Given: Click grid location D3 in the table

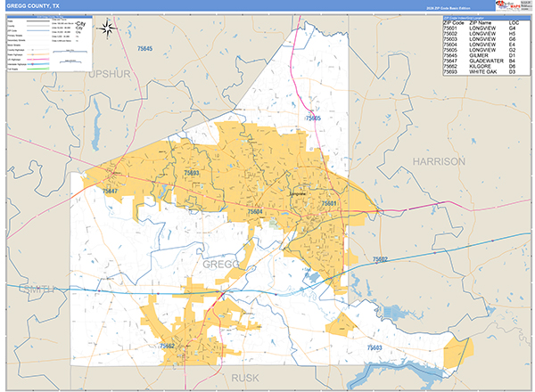Looking at the screenshot, I should (512, 72).
